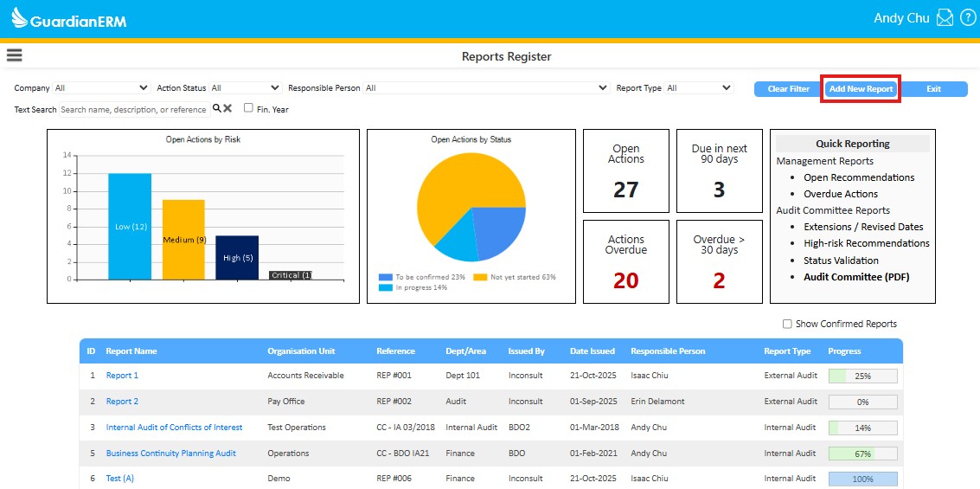Open Audit Committee (PDF) quick report
Image resolution: width=980 pixels, height=489 pixels.
click(x=856, y=277)
